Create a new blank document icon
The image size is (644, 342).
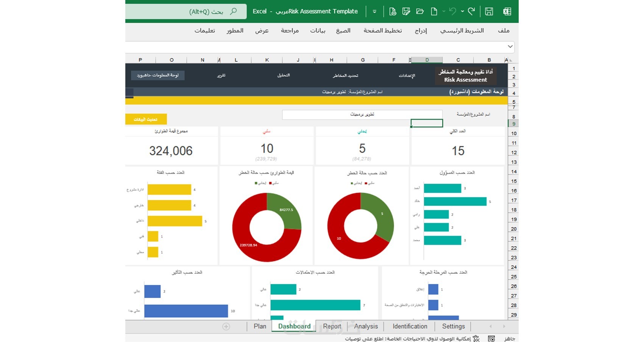(x=434, y=11)
